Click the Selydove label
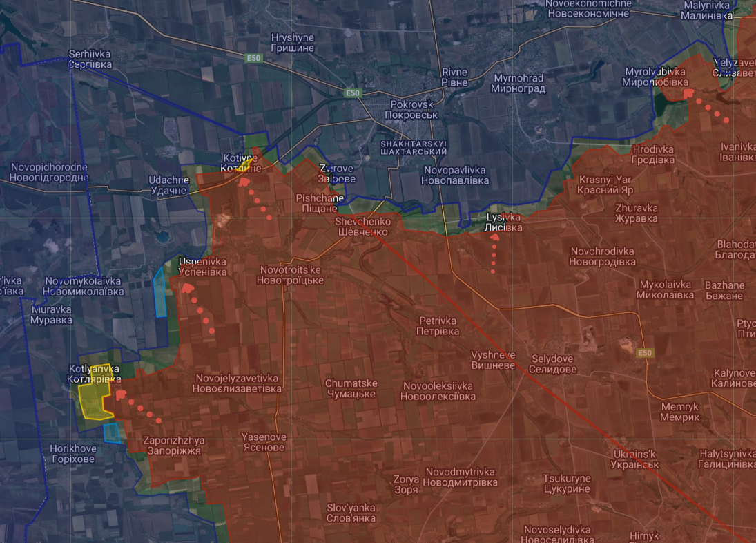 552,364
